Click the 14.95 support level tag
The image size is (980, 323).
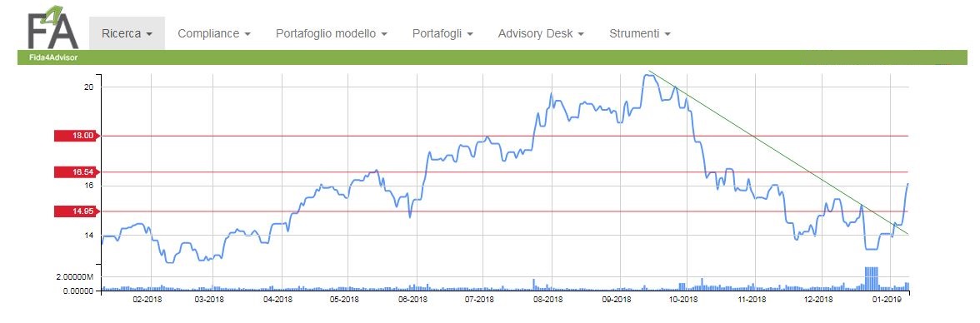(77, 211)
